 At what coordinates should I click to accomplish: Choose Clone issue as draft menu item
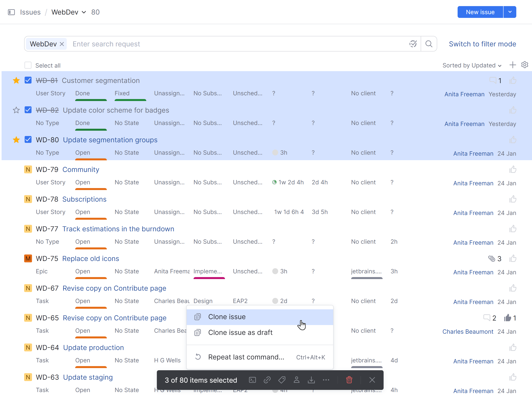240,332
